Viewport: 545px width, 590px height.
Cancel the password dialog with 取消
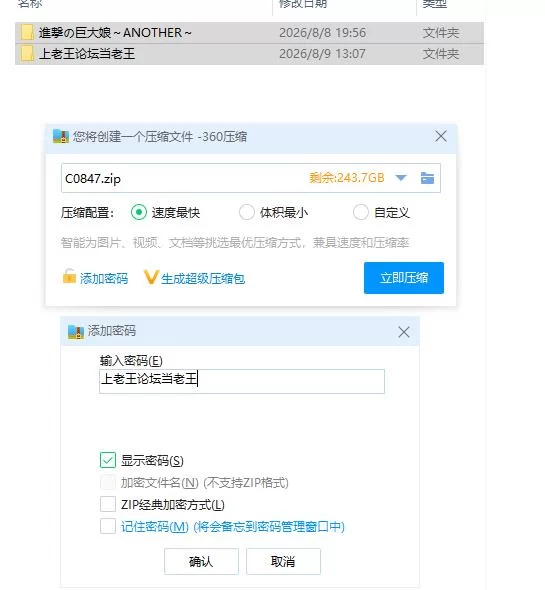pyautogui.click(x=283, y=561)
